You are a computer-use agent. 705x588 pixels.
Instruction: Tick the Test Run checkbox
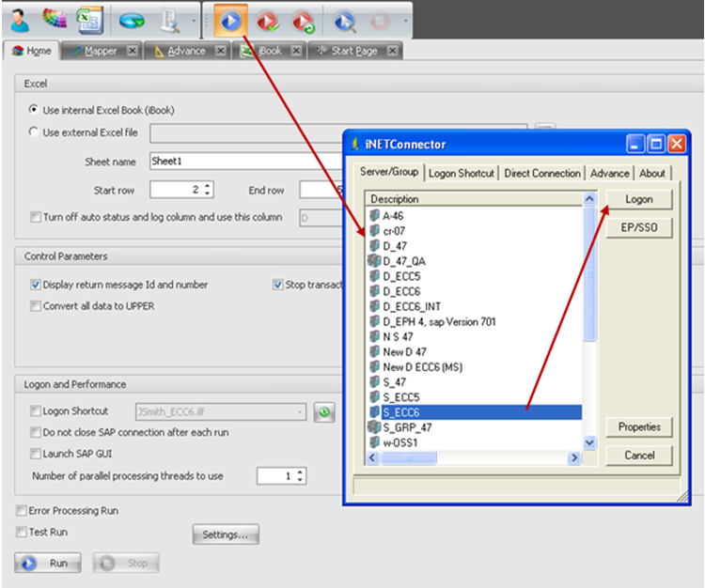pyautogui.click(x=21, y=532)
